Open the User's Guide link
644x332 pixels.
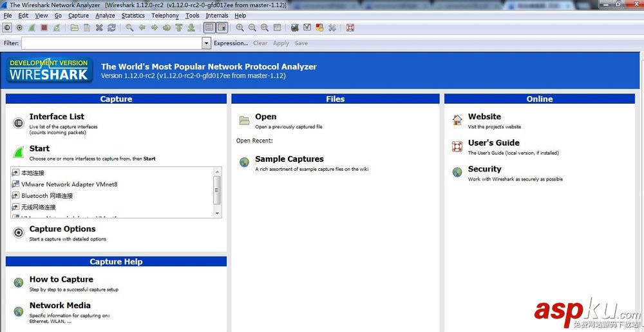pyautogui.click(x=494, y=143)
